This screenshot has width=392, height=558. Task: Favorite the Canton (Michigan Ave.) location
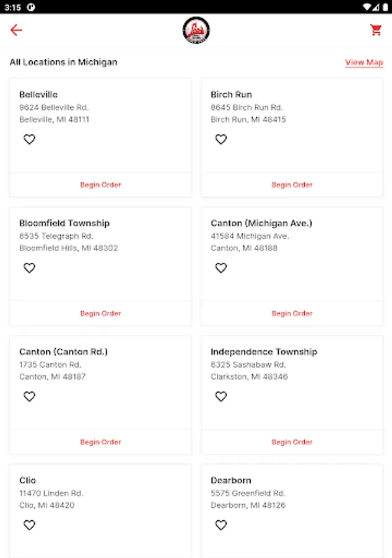[x=221, y=268]
